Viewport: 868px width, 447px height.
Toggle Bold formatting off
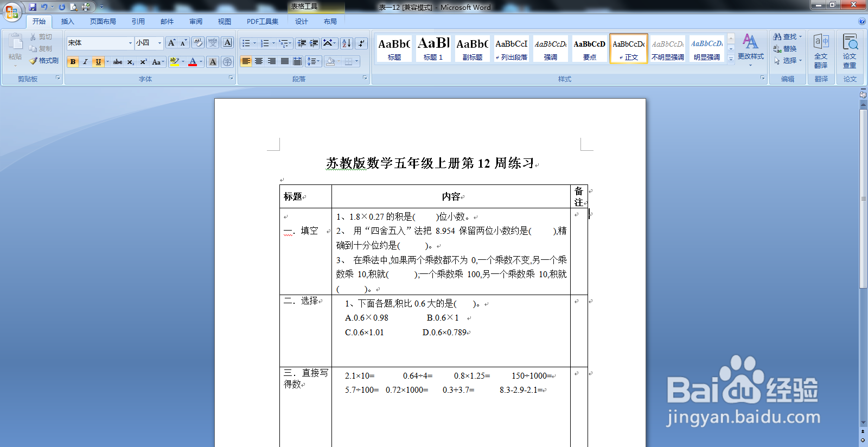click(73, 62)
